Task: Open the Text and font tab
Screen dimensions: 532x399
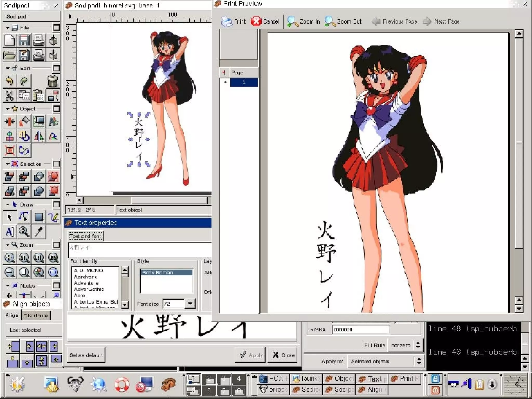Action: coord(86,236)
